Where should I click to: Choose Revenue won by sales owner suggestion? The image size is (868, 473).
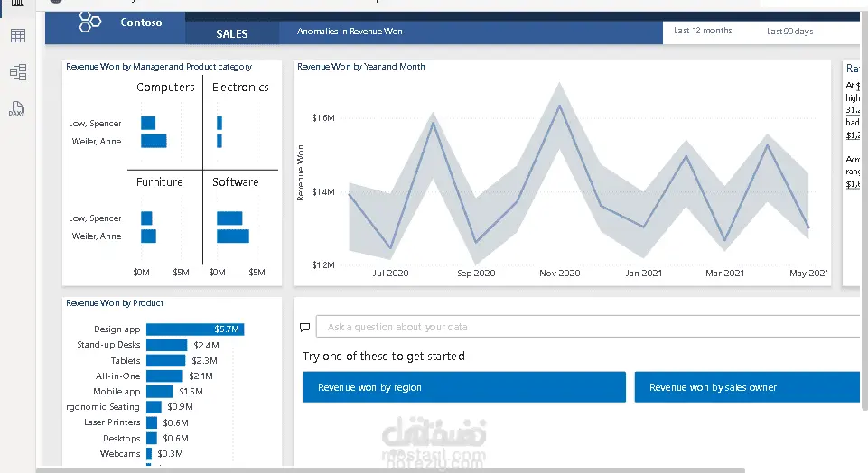(x=747, y=387)
